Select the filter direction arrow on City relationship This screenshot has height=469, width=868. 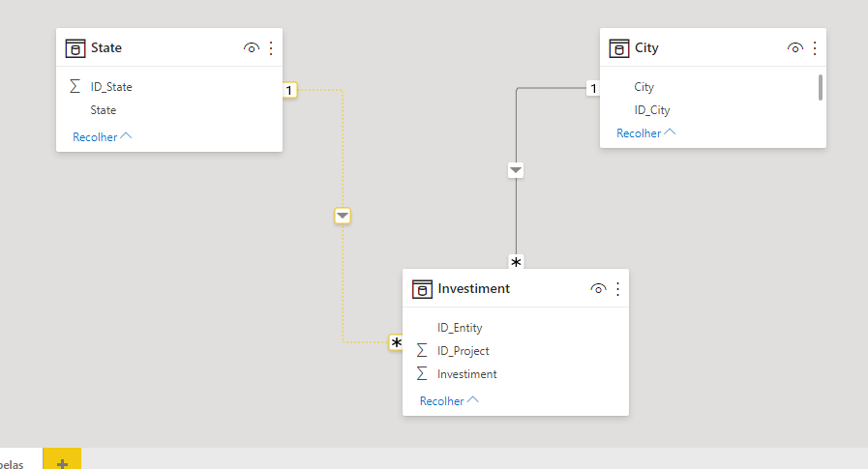[x=516, y=170]
